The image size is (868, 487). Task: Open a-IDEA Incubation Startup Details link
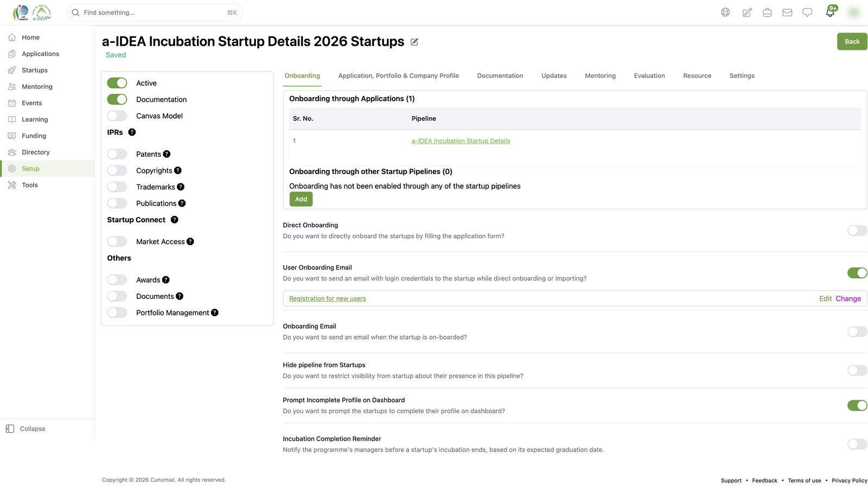[461, 141]
